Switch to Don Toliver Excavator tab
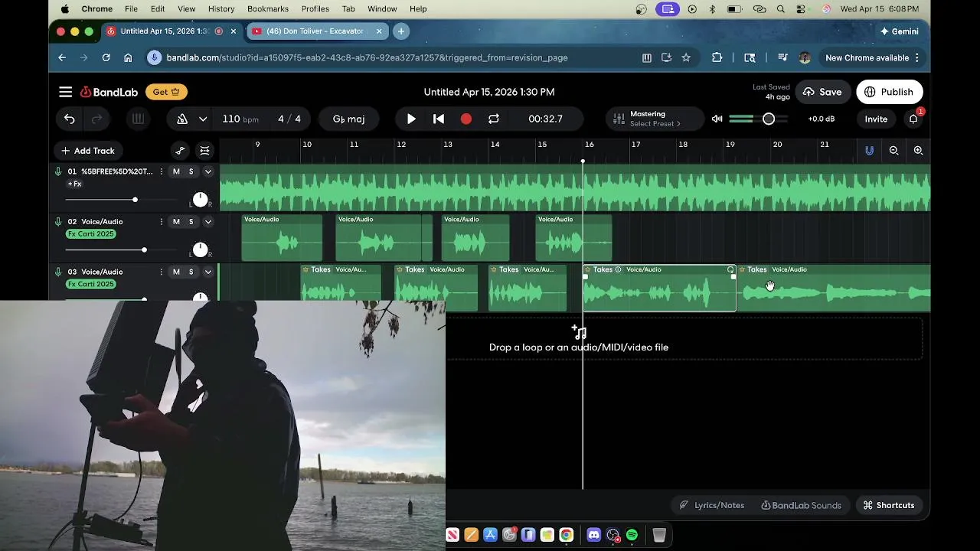980x551 pixels. click(x=315, y=31)
